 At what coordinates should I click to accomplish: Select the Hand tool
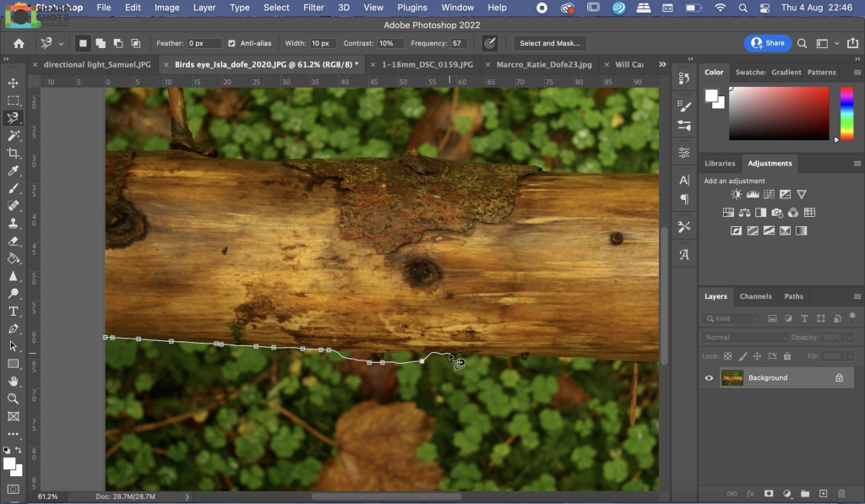click(14, 381)
